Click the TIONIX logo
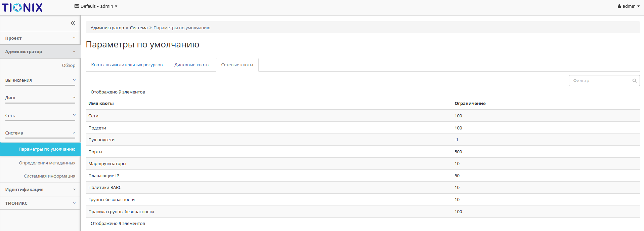 [x=22, y=7]
